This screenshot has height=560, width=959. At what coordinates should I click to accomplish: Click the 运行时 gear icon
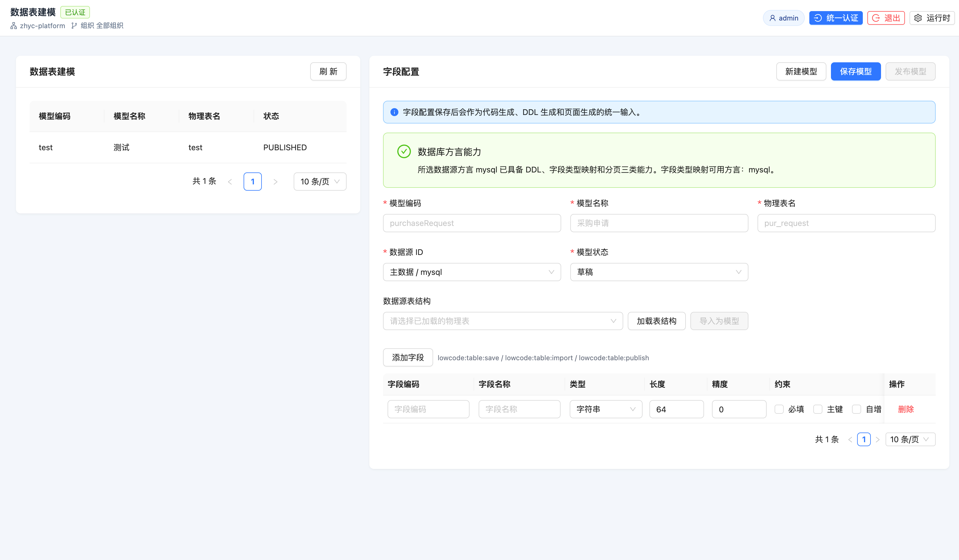pos(918,18)
